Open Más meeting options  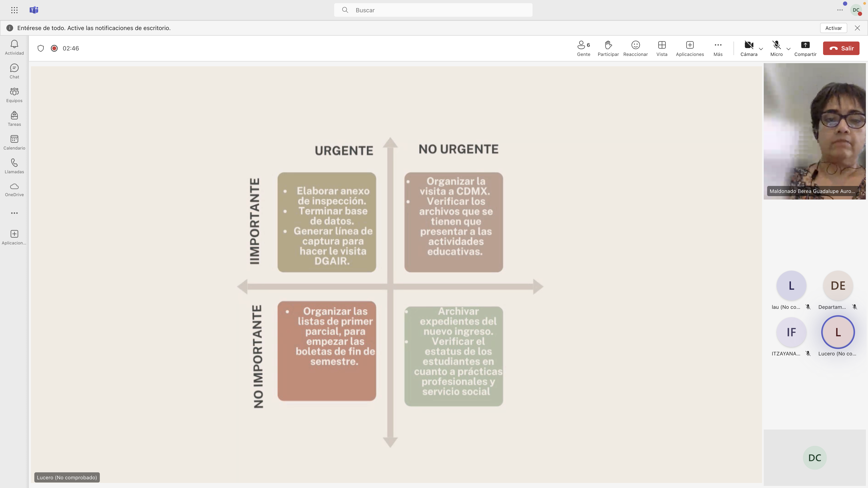pos(718,49)
